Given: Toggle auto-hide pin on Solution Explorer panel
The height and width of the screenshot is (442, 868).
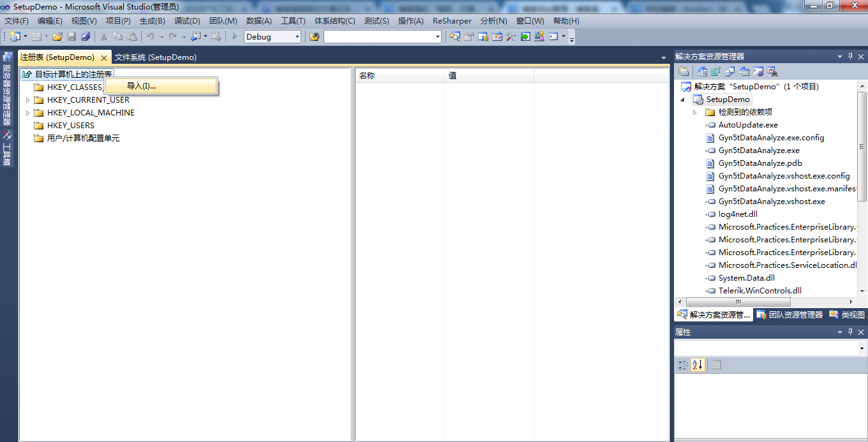Looking at the screenshot, I should 850,57.
